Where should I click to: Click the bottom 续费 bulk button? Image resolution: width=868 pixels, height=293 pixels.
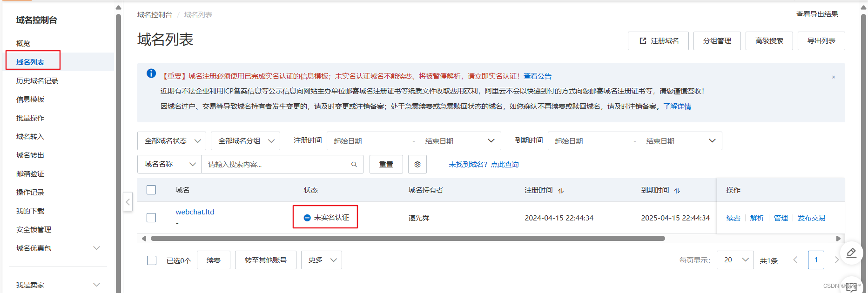(214, 260)
